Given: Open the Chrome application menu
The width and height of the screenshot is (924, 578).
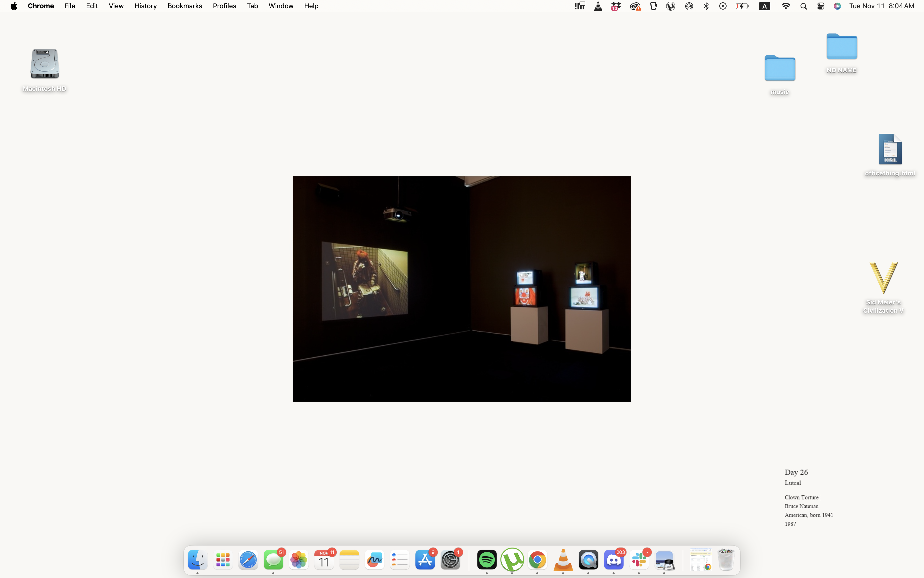Looking at the screenshot, I should pyautogui.click(x=41, y=6).
